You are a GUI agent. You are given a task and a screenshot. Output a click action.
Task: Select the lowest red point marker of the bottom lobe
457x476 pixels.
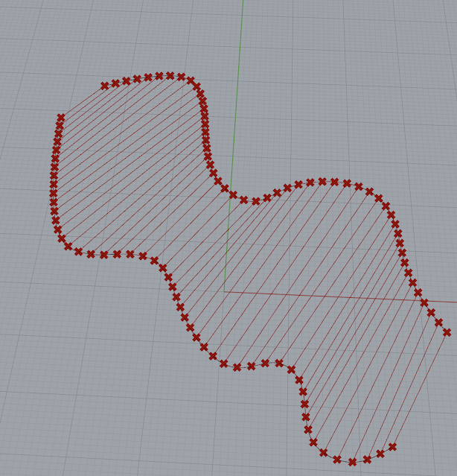pos(352,463)
